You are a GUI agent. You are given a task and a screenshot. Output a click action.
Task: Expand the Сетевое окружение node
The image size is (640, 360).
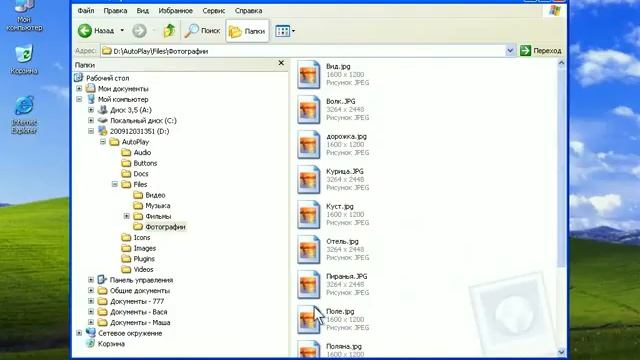[79, 333]
